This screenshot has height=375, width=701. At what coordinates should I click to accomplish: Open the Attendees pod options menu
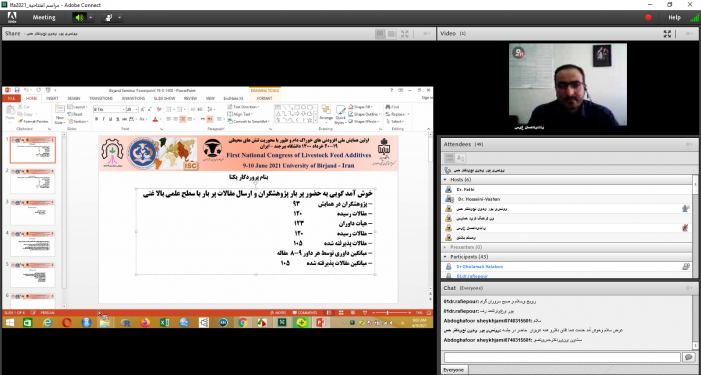pos(690,144)
